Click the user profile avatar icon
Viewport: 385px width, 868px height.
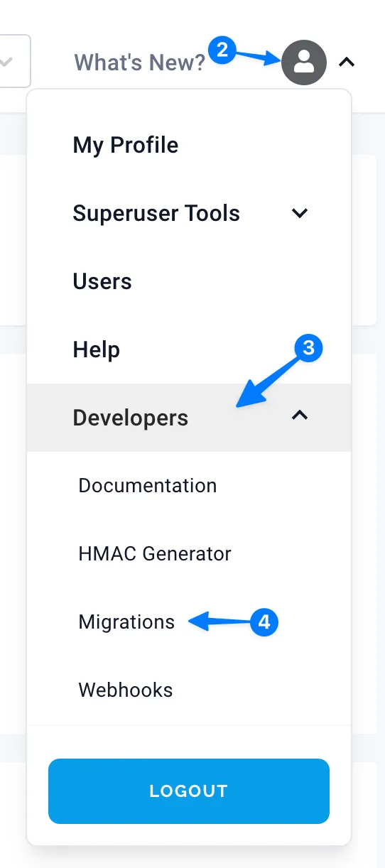(x=304, y=63)
